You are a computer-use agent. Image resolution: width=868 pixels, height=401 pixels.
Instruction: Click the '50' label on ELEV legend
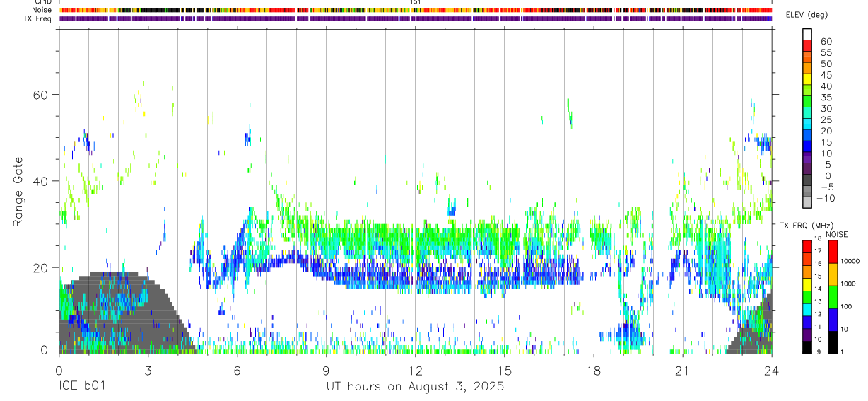coord(825,64)
